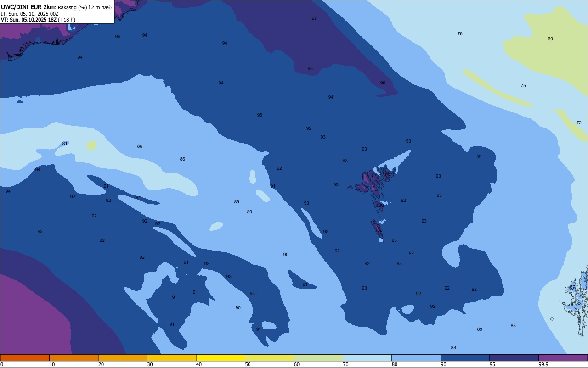Click the legend tick label 0
This screenshot has height=368, width=588.
(2, 364)
